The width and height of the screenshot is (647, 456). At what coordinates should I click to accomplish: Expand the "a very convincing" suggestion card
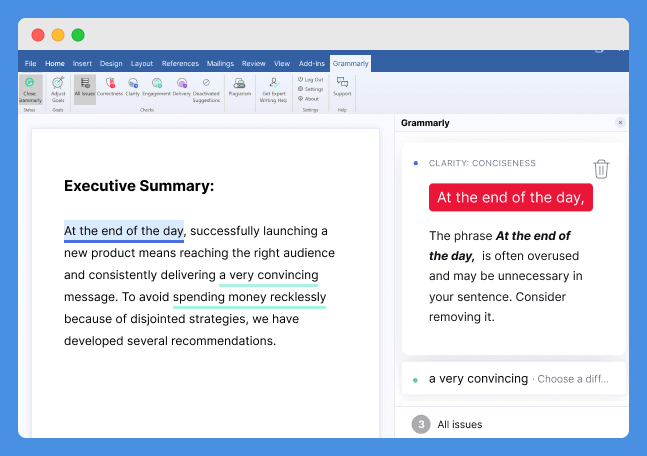(514, 378)
